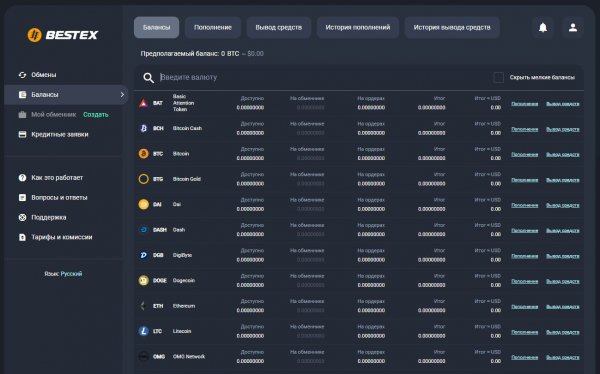600x374 pixels.
Task: Click Вывод средств link in BAT row
Action: pyautogui.click(x=562, y=104)
